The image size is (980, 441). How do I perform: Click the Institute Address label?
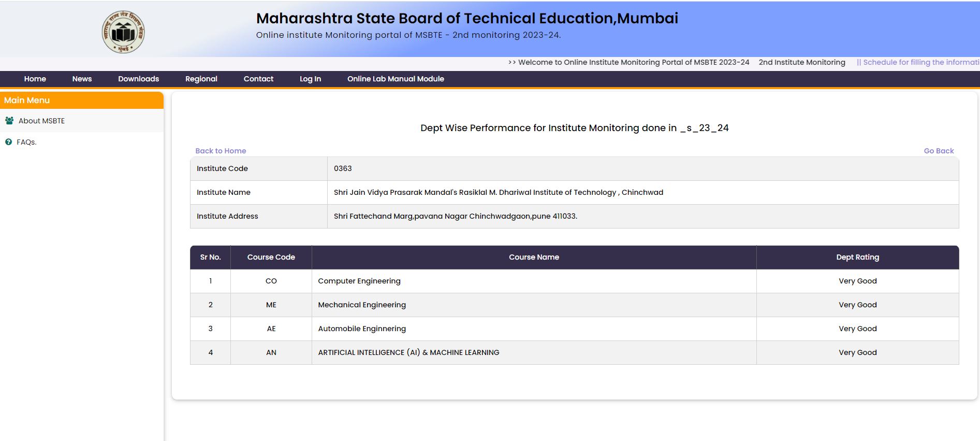tap(227, 216)
